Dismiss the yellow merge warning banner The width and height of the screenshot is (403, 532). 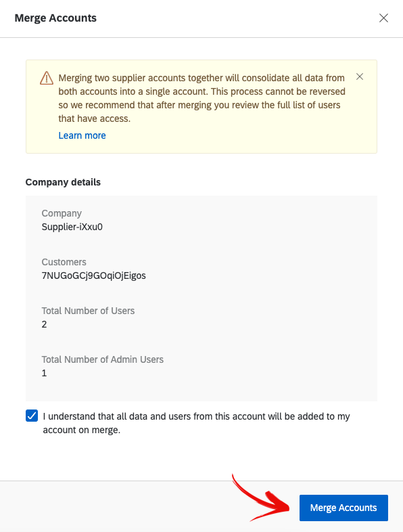(x=360, y=76)
